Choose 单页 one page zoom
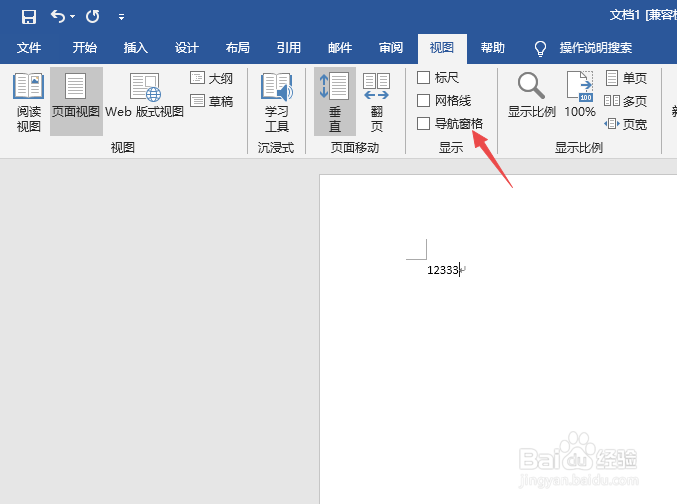This screenshot has height=504, width=677. [626, 78]
